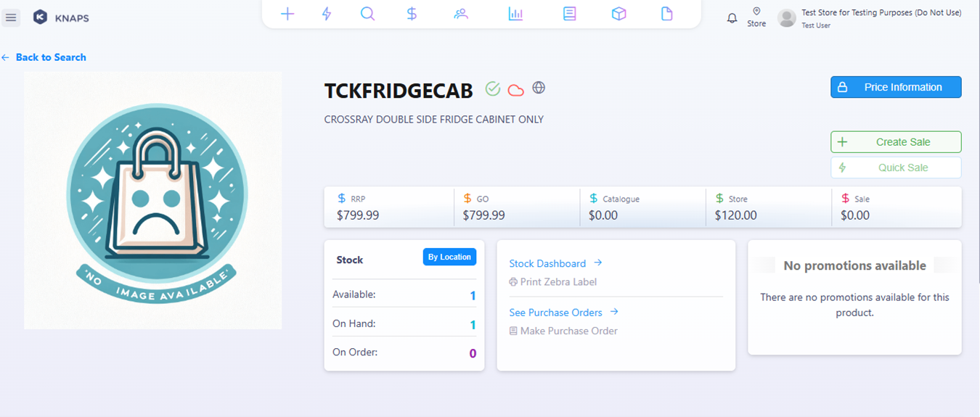Click the lightning bolt quick action icon

(x=327, y=14)
